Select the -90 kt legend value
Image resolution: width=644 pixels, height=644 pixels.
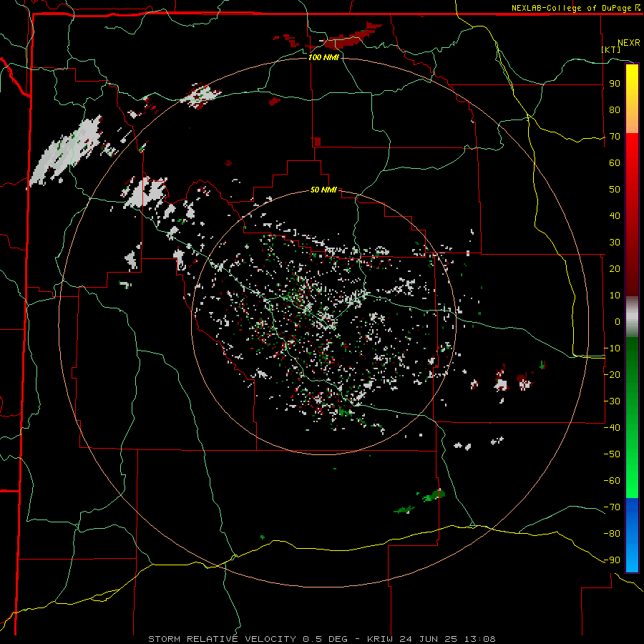tap(612, 560)
